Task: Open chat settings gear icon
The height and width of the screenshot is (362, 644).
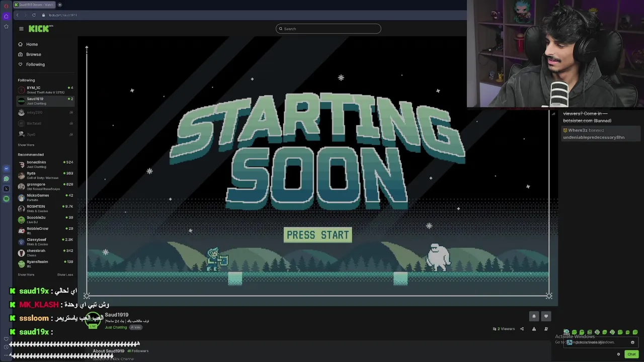Action: coord(618,354)
